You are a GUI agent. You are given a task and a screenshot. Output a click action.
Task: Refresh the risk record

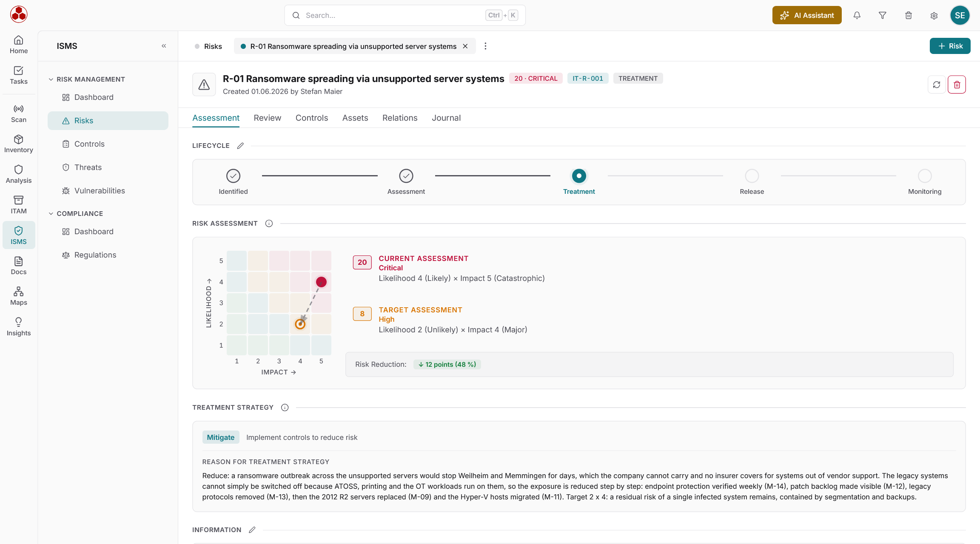coord(937,85)
